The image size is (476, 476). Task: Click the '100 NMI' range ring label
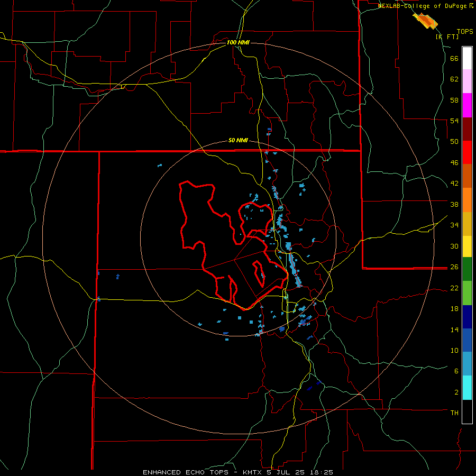click(238, 42)
